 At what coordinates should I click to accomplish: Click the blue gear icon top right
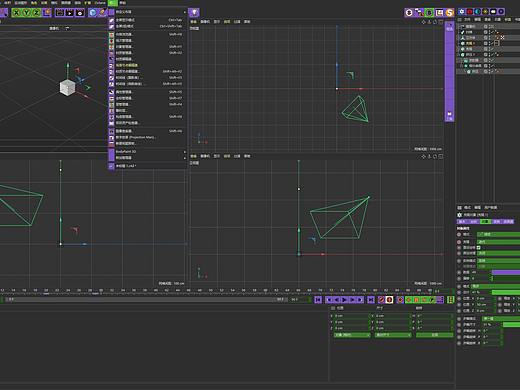coord(462,12)
